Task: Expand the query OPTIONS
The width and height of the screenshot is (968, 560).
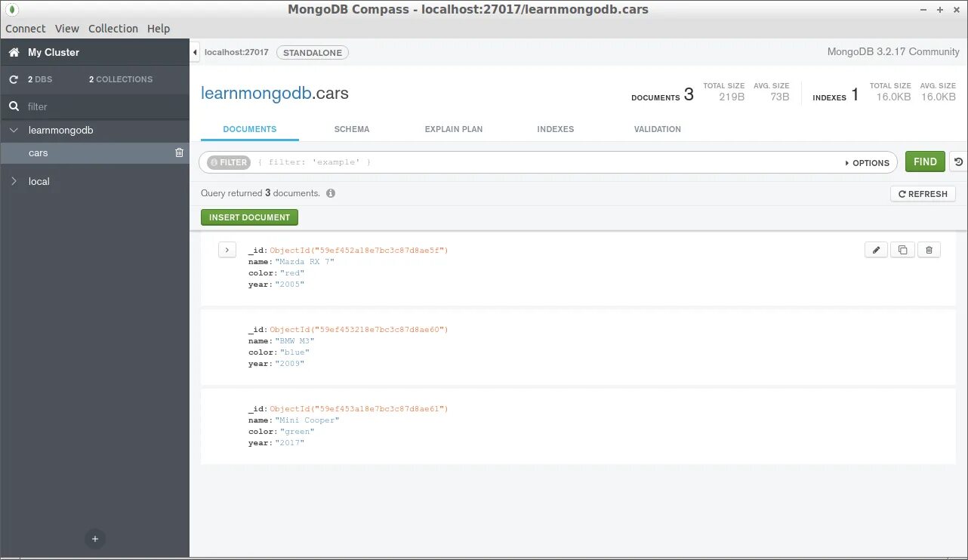Action: [867, 163]
